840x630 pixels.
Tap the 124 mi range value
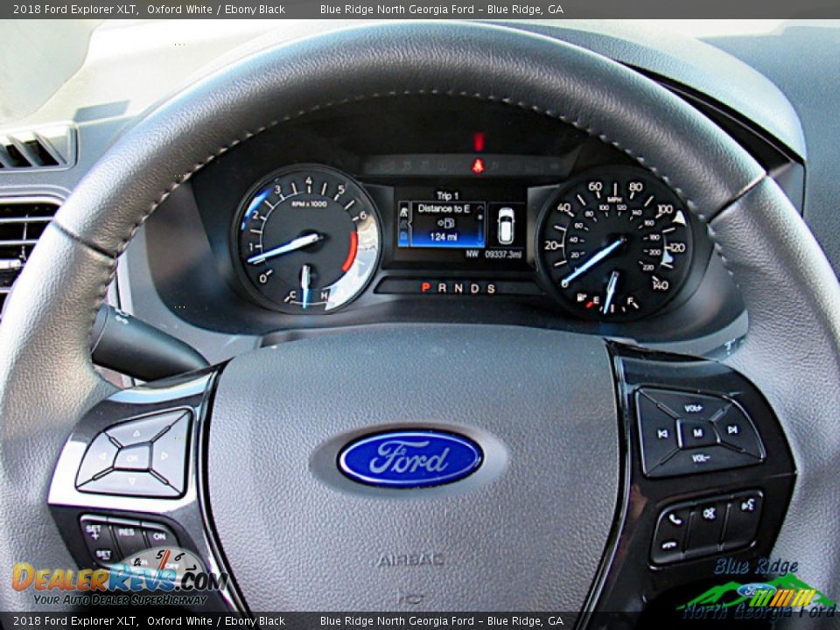pos(444,236)
